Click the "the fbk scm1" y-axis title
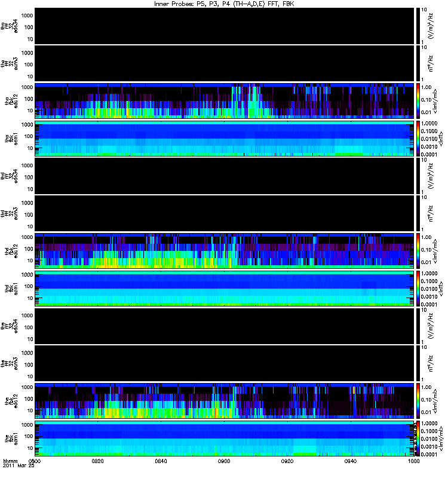The height and width of the screenshot is (478, 448). [x=11, y=439]
